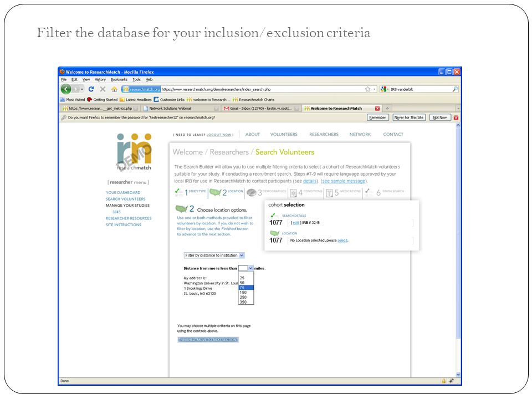Dismiss the password notification bar
Viewport: 532px width, 399px height.
456,117
